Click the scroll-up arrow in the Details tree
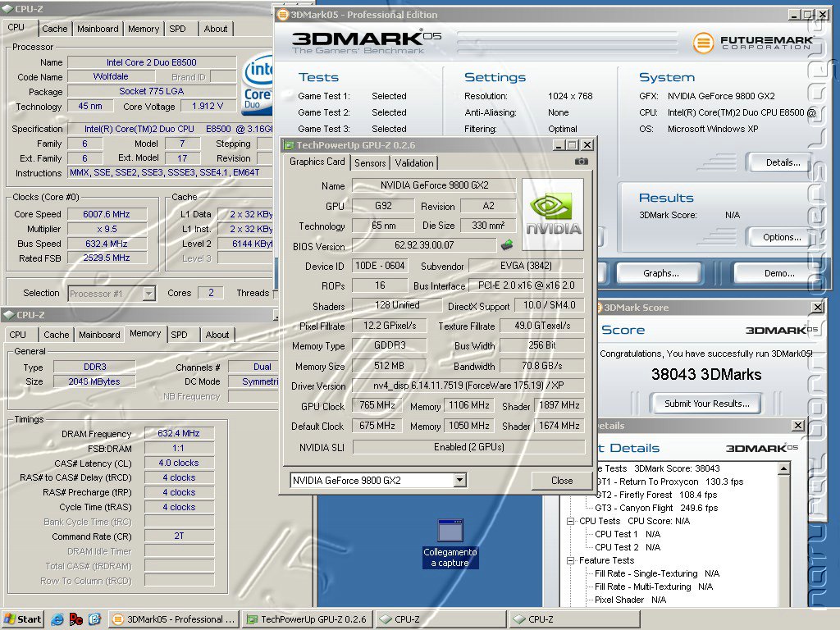Viewport: 840px width, 630px height. tap(783, 468)
